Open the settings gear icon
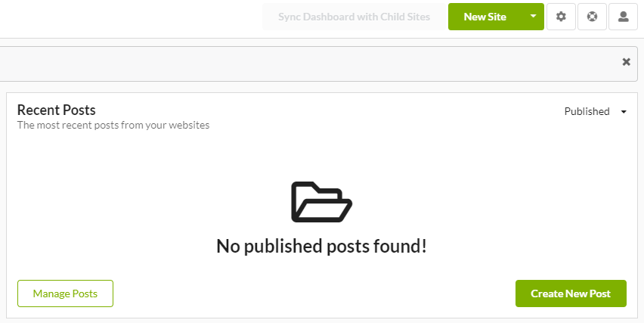The image size is (644, 323). [561, 17]
